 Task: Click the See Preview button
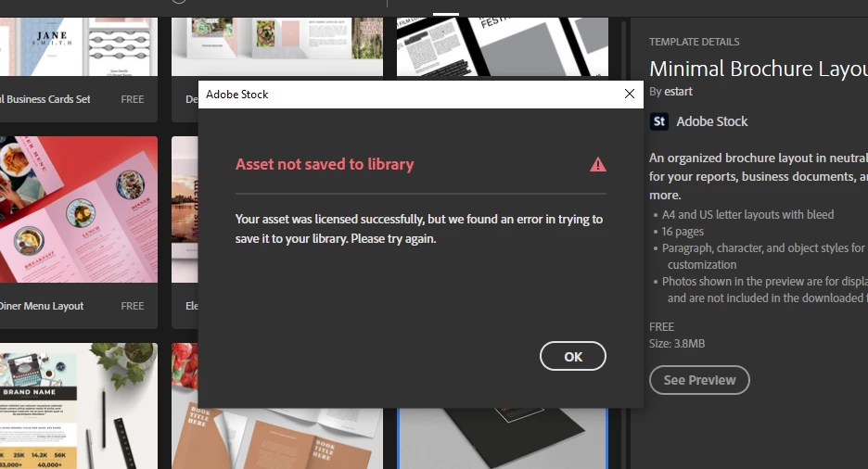point(699,380)
